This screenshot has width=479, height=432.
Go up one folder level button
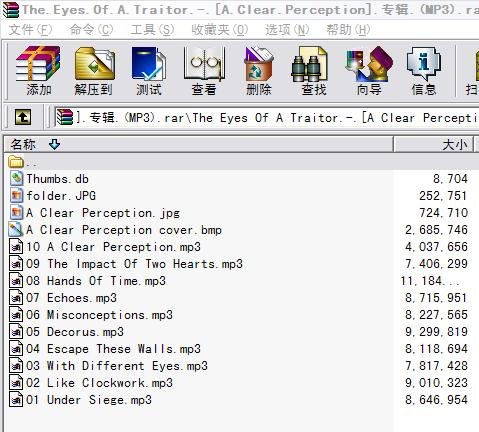click(x=23, y=117)
